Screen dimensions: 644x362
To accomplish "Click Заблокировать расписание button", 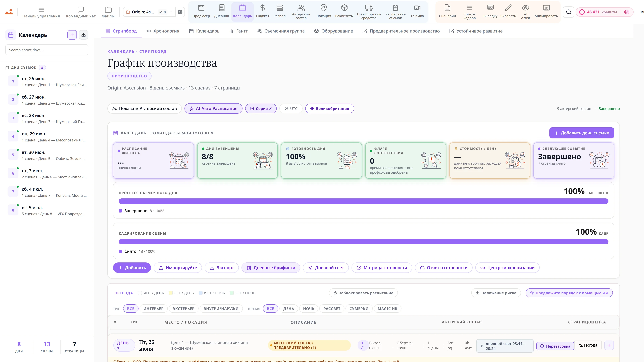I will point(363,293).
